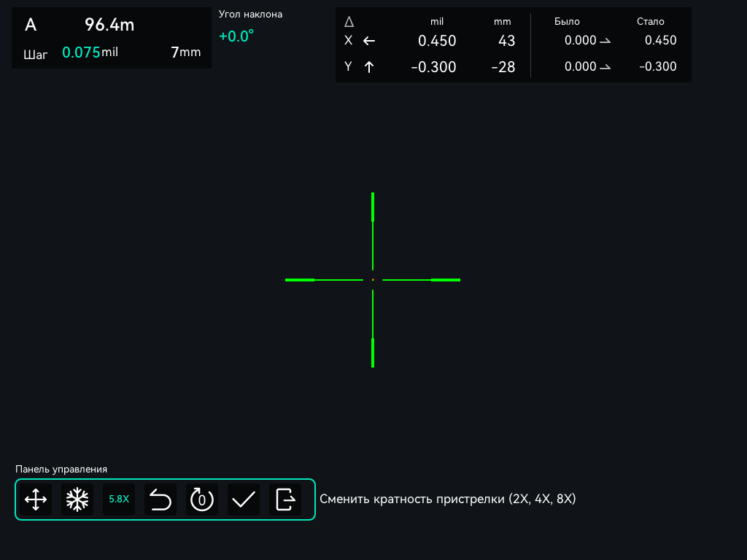Select the 0.075 mil step value

[x=90, y=52]
